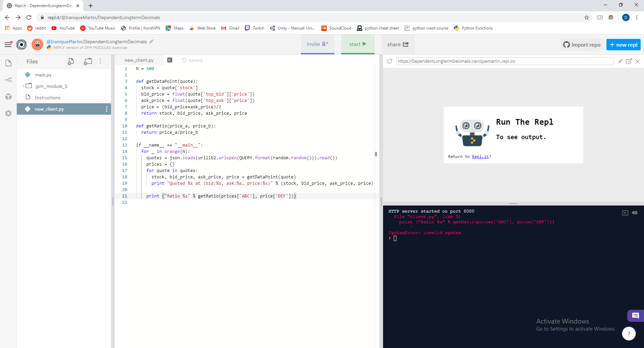Add a new folder in Files panel
The image size is (644, 348).
[x=88, y=61]
